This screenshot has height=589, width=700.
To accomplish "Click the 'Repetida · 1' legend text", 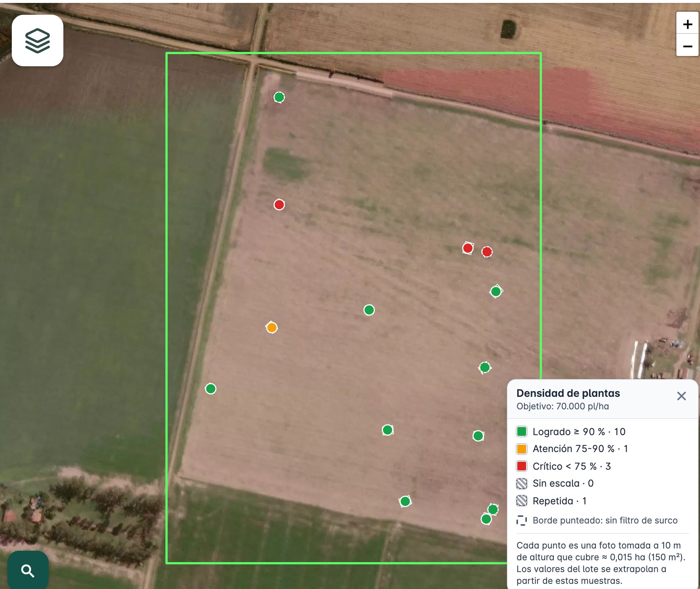I will (560, 501).
